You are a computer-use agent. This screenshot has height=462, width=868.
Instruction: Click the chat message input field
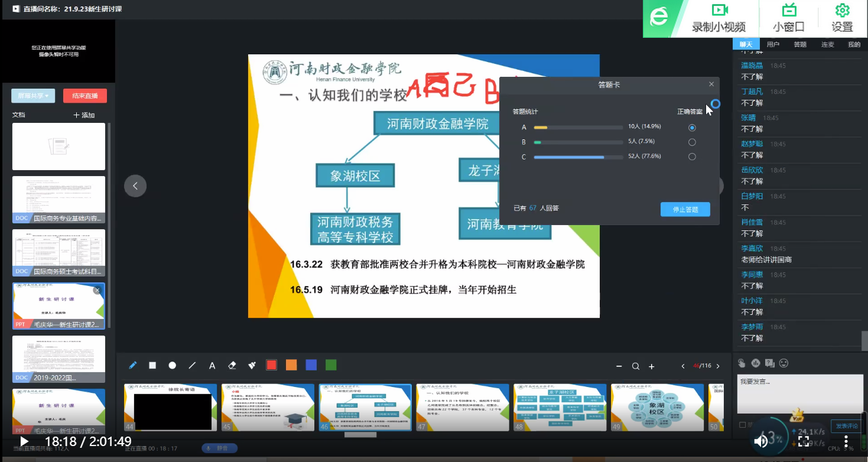[x=800, y=393]
